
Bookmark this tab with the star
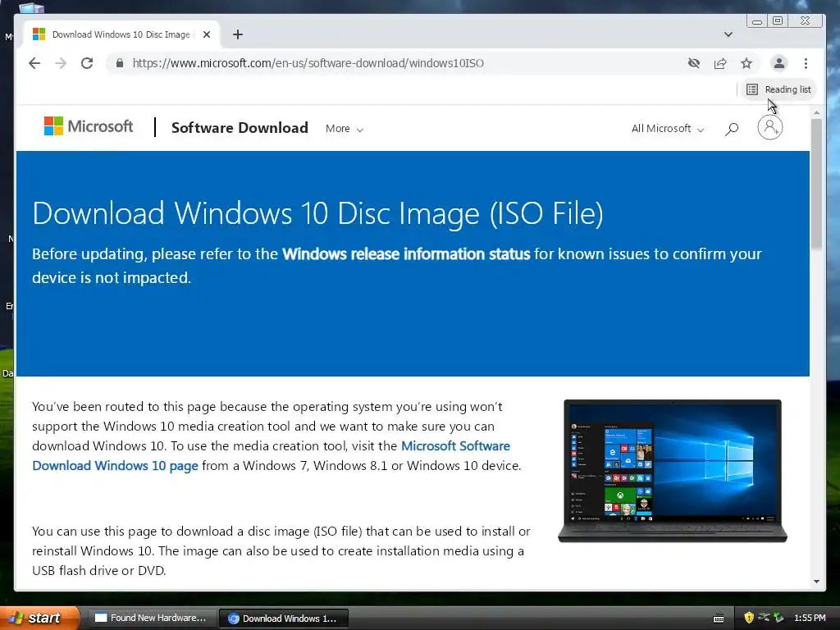click(x=746, y=63)
